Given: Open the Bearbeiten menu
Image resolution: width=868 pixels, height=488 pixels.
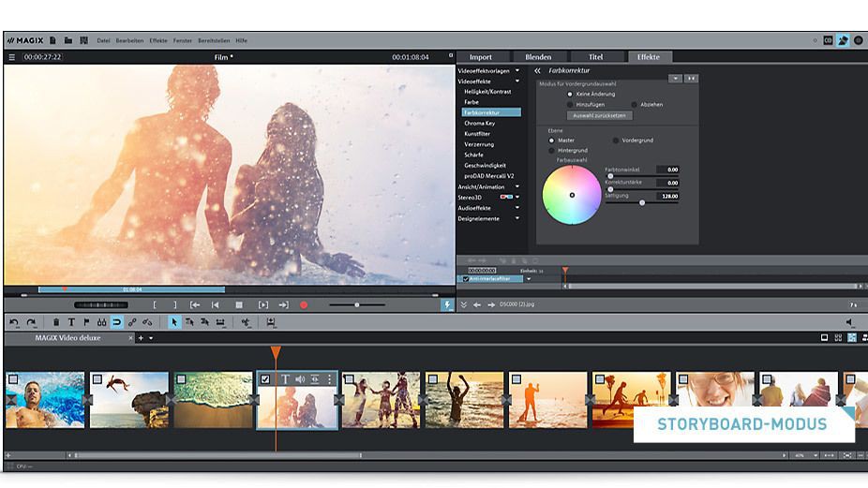Looking at the screenshot, I should pyautogui.click(x=131, y=41).
